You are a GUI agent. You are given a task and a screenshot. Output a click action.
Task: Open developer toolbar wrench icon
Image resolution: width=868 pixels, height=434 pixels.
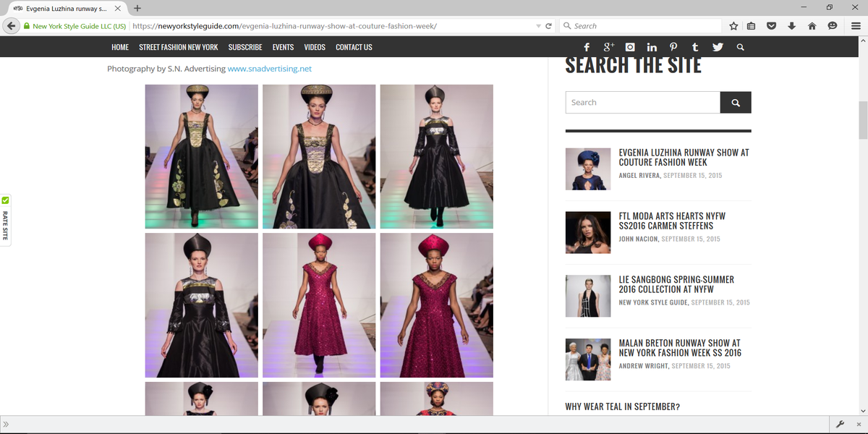841,424
